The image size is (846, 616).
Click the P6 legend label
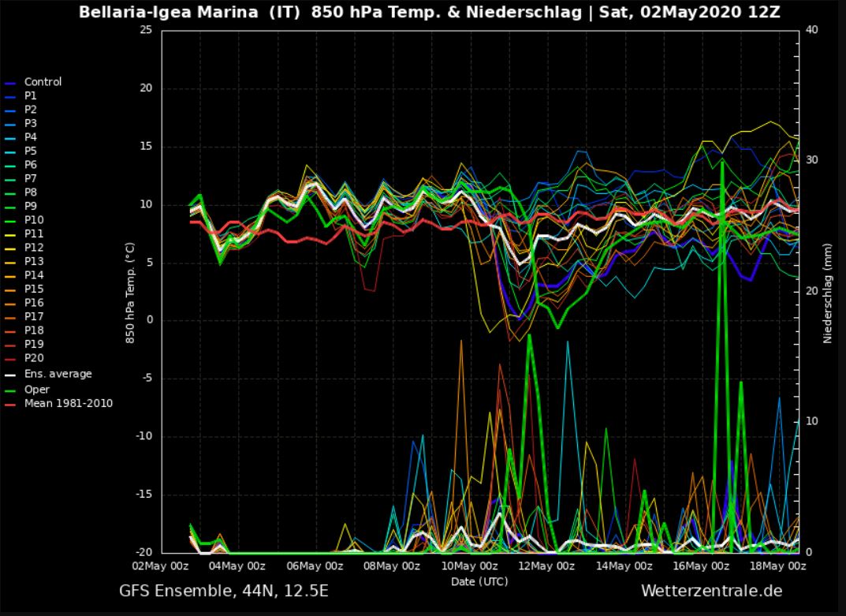pos(30,165)
